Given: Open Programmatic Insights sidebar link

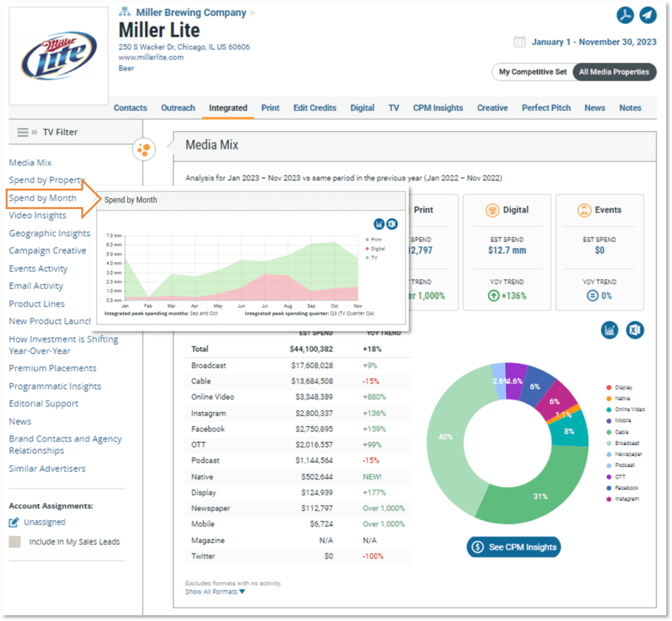Looking at the screenshot, I should pyautogui.click(x=55, y=386).
